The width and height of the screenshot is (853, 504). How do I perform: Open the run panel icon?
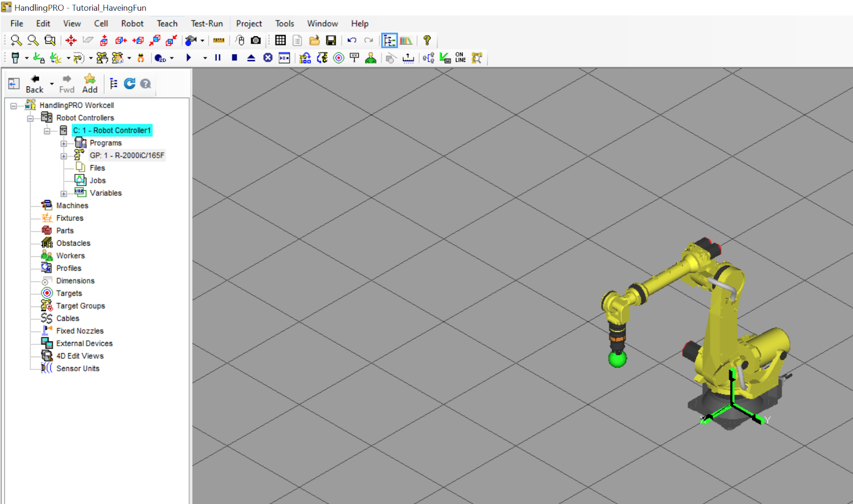285,58
